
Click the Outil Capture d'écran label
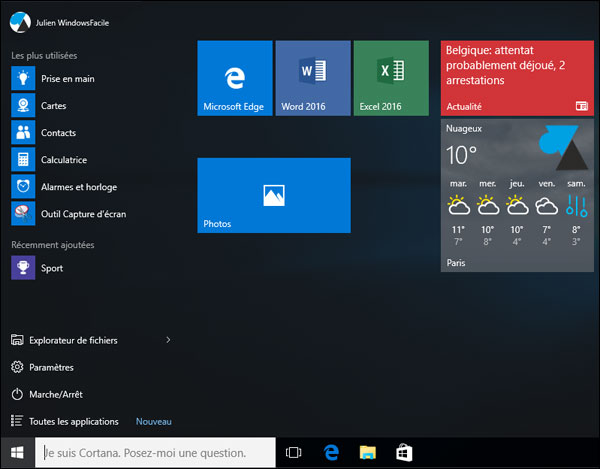[x=83, y=214]
